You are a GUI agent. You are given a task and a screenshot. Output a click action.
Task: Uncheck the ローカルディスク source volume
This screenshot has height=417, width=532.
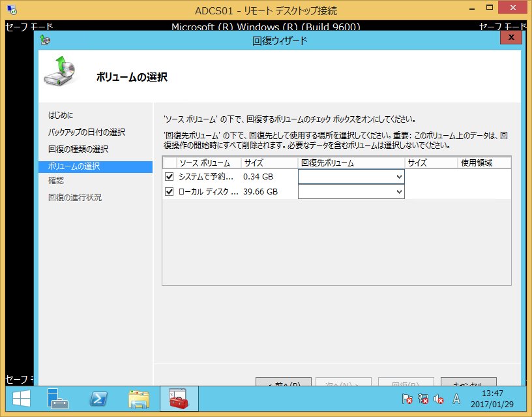168,192
